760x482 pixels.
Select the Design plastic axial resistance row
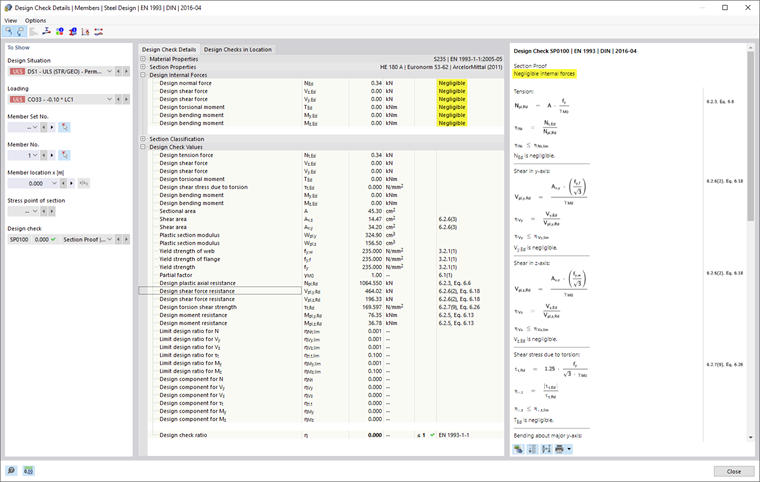[x=321, y=283]
